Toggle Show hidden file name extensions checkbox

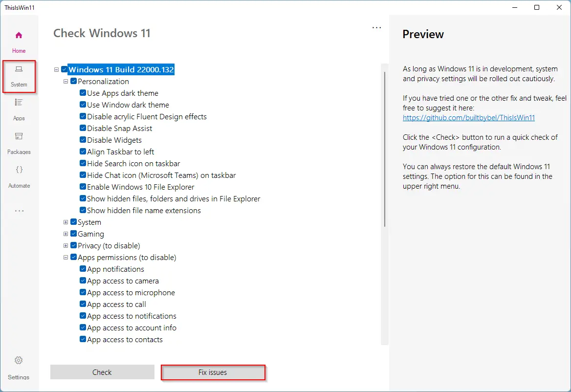pyautogui.click(x=83, y=210)
